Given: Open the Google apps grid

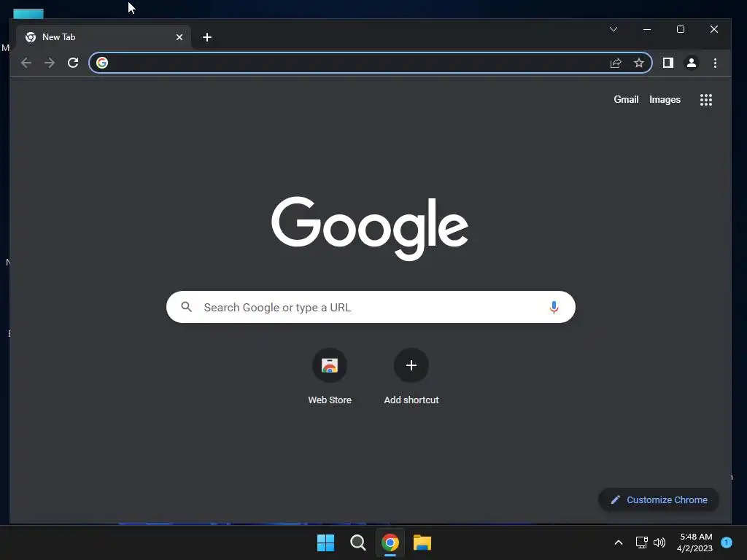Looking at the screenshot, I should (x=706, y=99).
